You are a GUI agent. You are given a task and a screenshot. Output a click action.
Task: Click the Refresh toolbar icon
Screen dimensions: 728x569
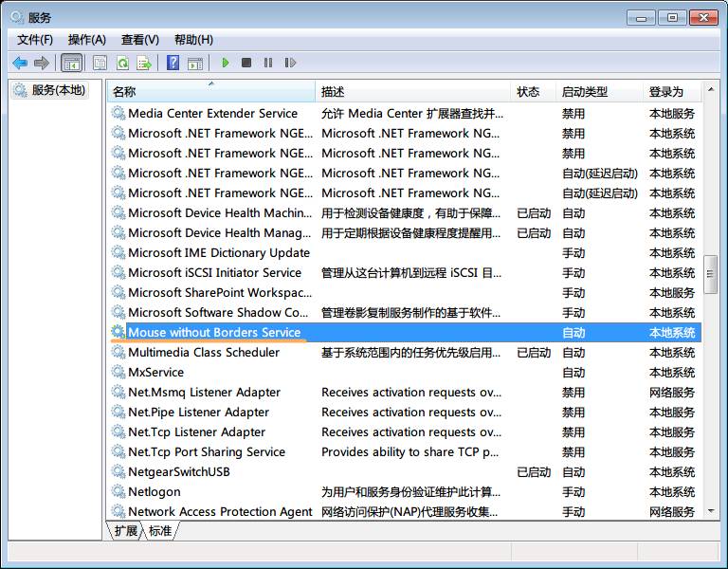pos(122,63)
